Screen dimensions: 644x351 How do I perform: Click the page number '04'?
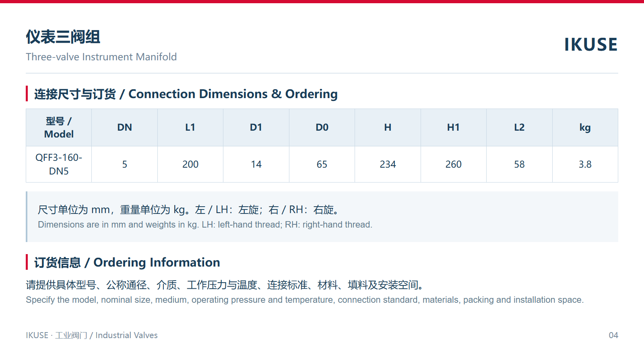(613, 335)
